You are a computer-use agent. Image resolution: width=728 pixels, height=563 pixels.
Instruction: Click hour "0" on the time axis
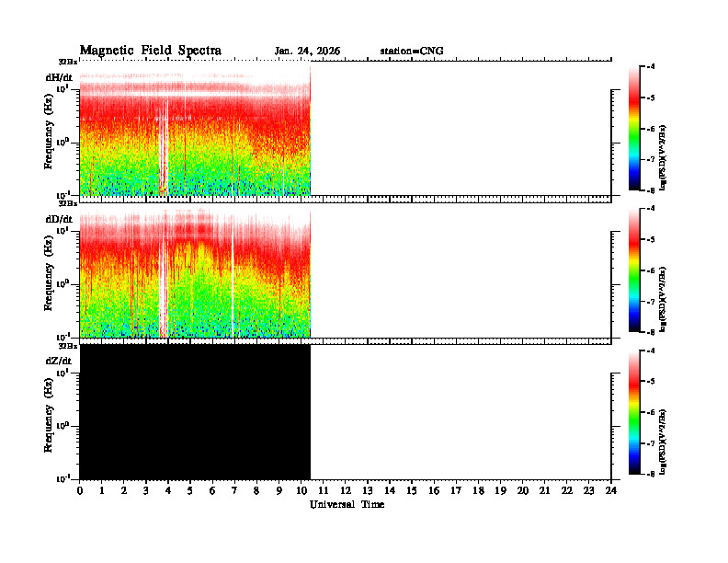tap(80, 491)
